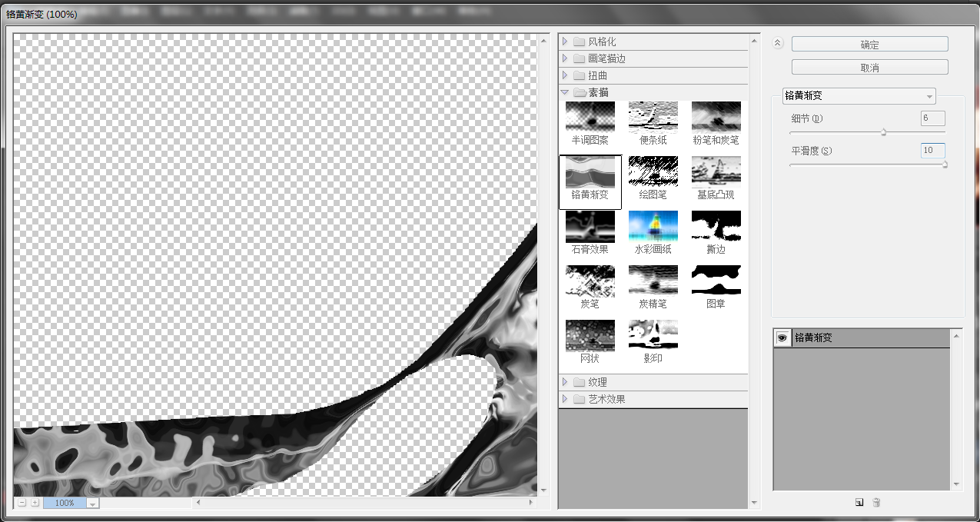This screenshot has width=980, height=522.
Task: Pick the 石膏效果 filter thumbnail
Action: (590, 226)
